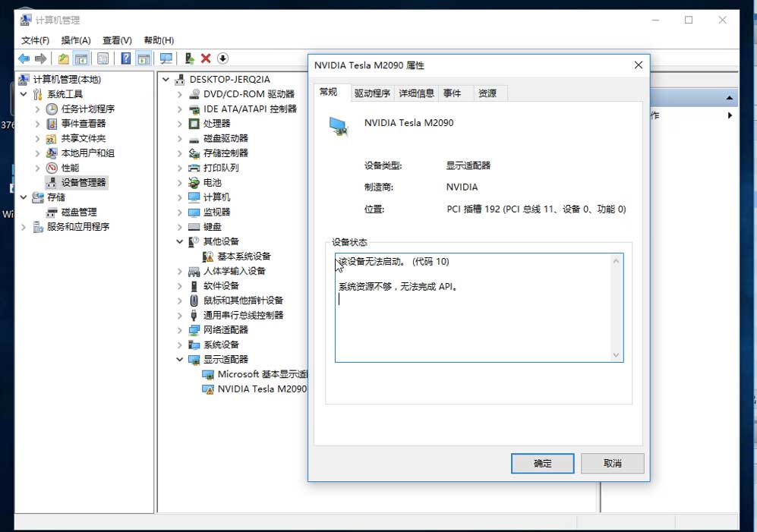Open Help with the question mark icon
Screen dimensions: 757x532
click(x=125, y=59)
